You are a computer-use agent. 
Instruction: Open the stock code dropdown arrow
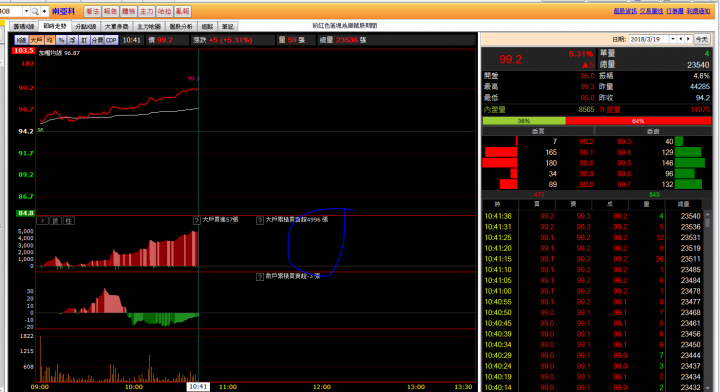point(26,11)
